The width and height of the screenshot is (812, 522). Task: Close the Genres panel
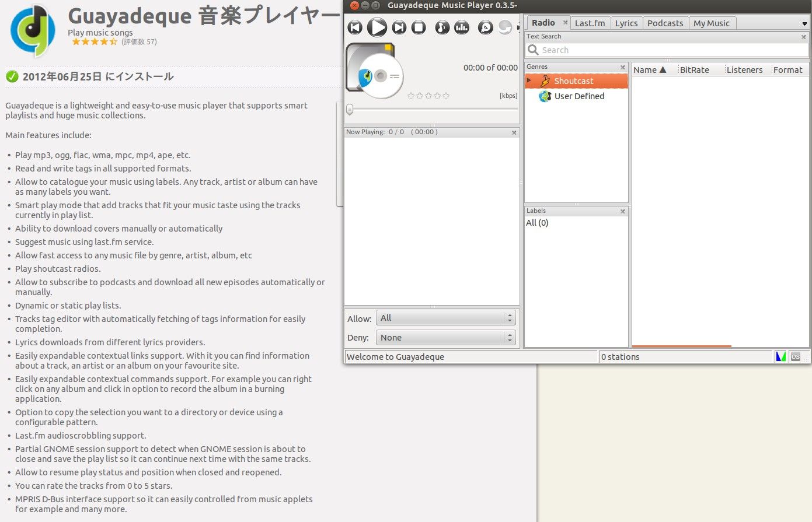623,67
